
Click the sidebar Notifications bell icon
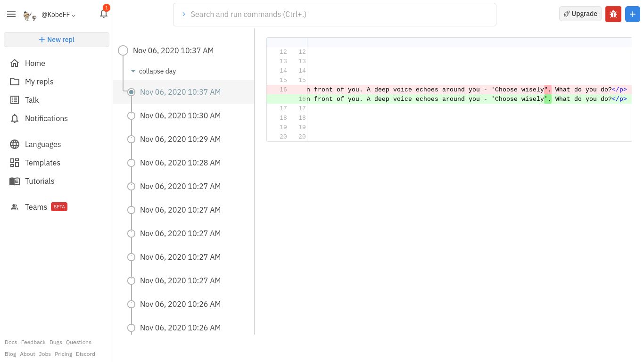[x=15, y=118]
